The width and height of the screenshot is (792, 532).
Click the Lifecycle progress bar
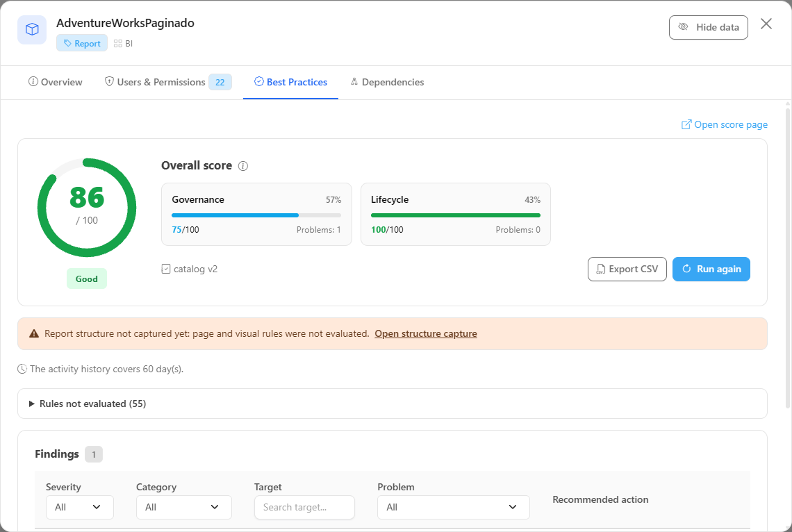coord(456,215)
